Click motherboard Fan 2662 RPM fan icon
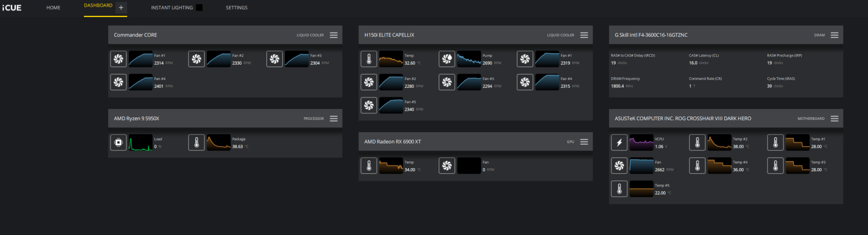This screenshot has width=868, height=235. point(619,166)
